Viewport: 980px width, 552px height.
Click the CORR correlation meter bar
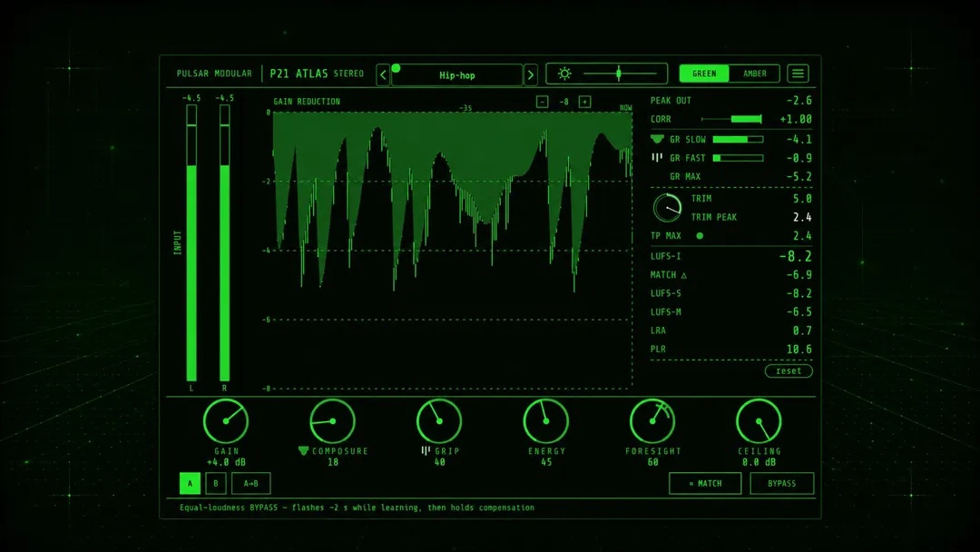click(x=732, y=119)
